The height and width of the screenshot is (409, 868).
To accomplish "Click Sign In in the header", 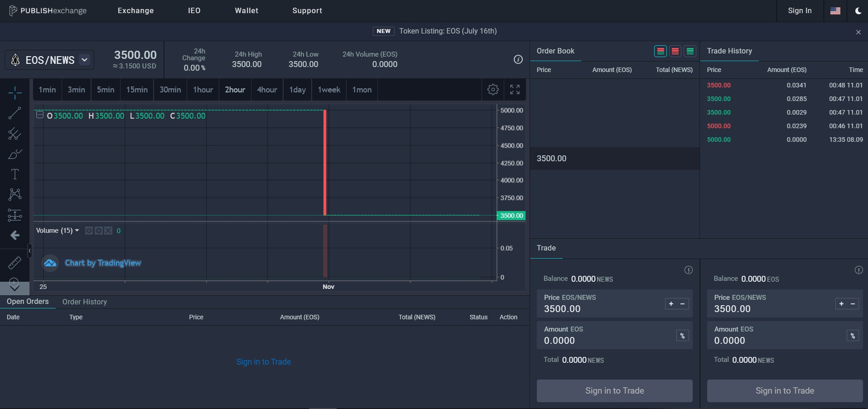I will (x=800, y=10).
